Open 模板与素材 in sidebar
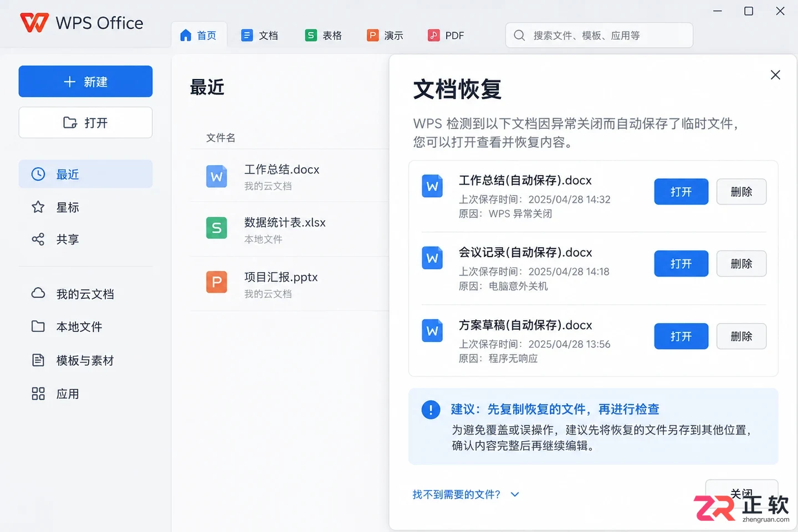Screen dimensions: 798x532 (x=85, y=360)
